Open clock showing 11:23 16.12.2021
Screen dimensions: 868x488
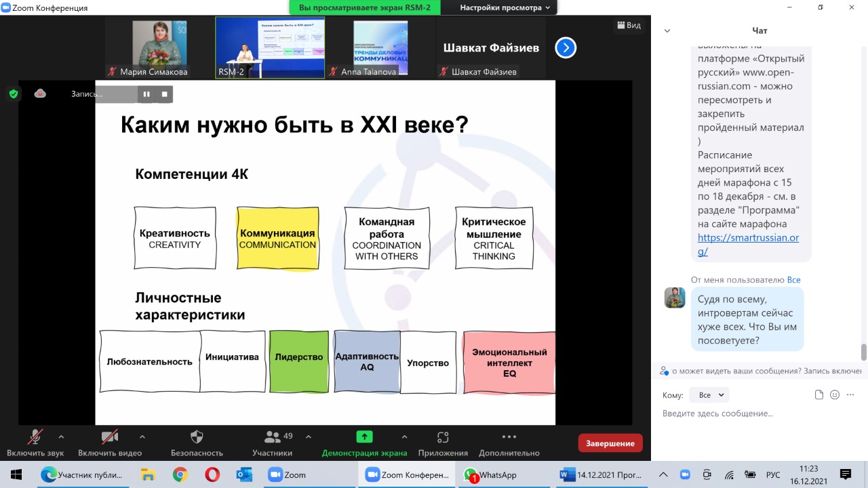pos(809,474)
